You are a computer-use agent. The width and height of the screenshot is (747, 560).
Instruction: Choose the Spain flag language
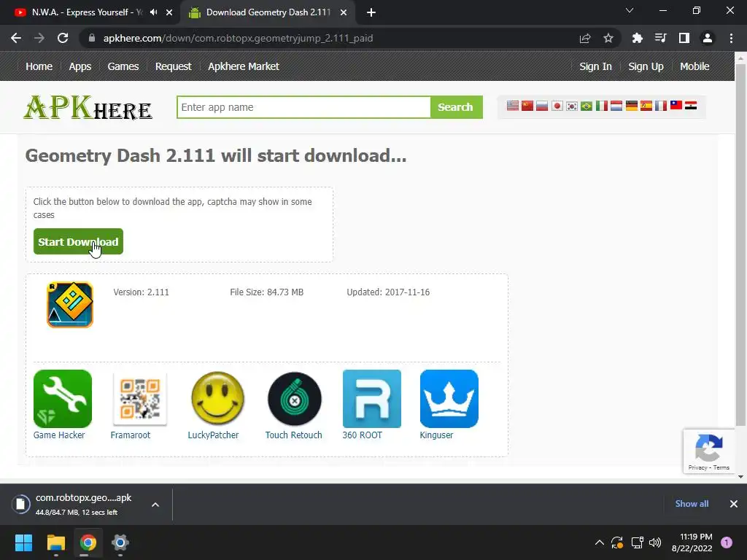[x=646, y=106]
